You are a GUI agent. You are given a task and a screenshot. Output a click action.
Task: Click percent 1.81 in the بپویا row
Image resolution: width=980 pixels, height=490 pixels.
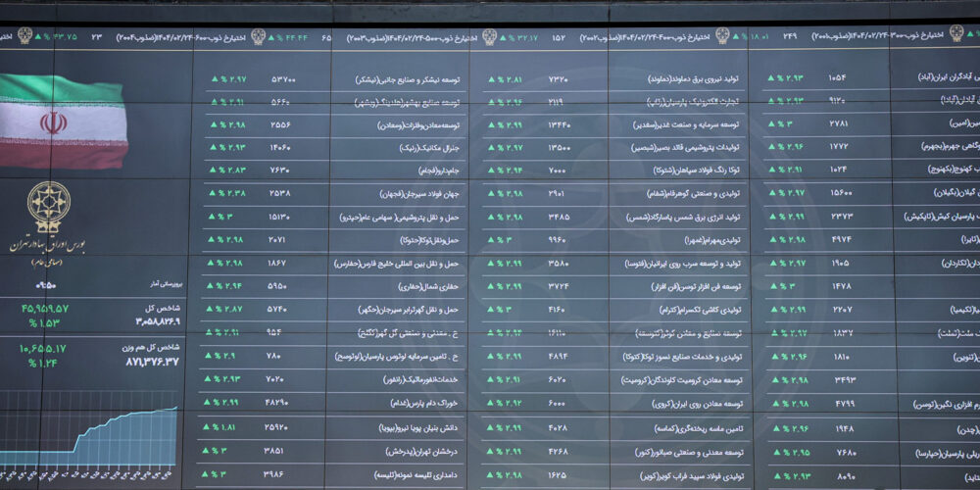coord(225,427)
